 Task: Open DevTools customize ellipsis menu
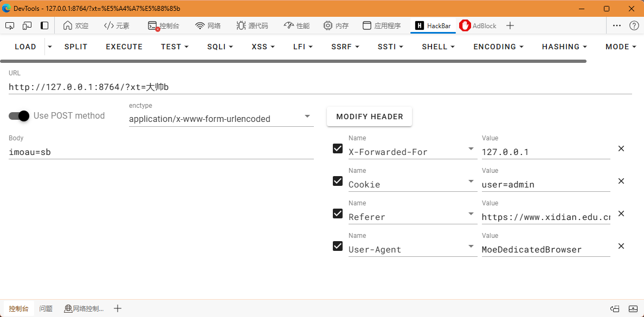[617, 25]
